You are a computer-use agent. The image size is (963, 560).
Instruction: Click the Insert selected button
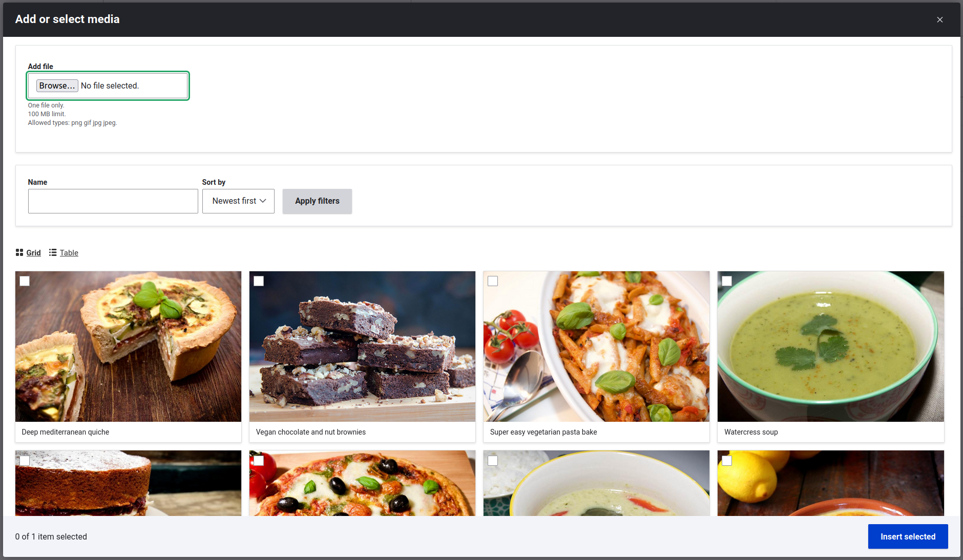coord(908,536)
